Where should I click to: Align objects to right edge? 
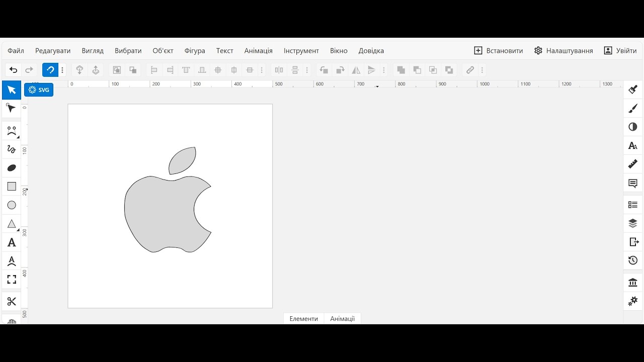click(x=170, y=70)
